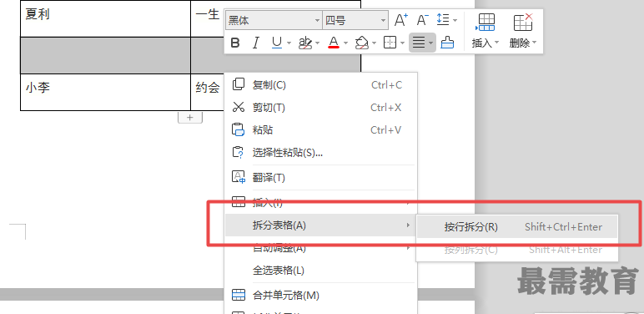Click the text highlight color icon

[305, 43]
